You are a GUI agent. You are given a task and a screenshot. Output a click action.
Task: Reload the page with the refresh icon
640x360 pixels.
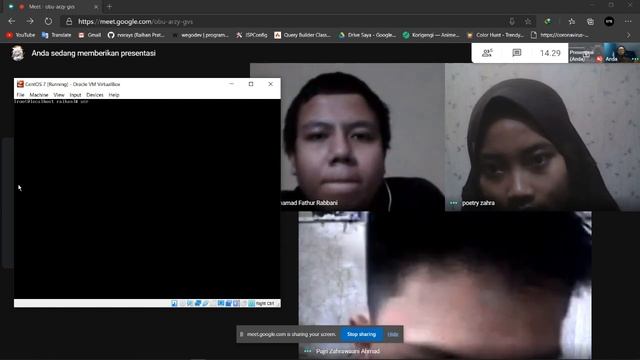tap(48, 21)
